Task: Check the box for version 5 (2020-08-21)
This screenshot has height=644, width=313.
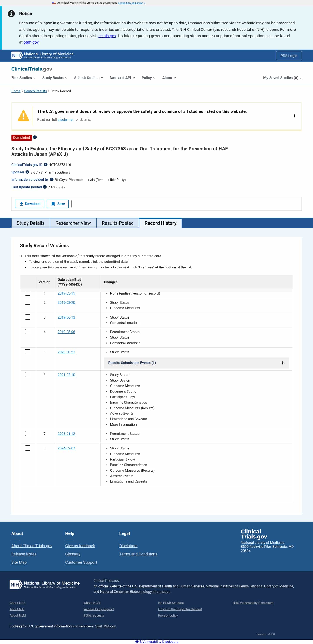Action: point(28,352)
